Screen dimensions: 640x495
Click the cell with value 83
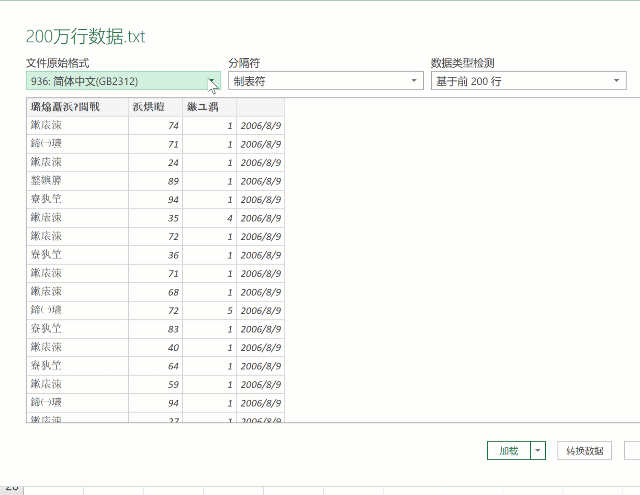click(155, 328)
